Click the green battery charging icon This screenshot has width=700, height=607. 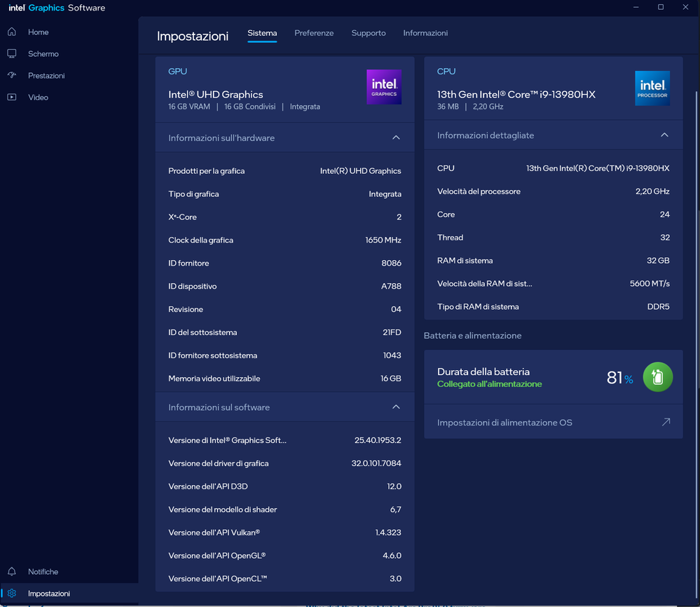click(657, 377)
